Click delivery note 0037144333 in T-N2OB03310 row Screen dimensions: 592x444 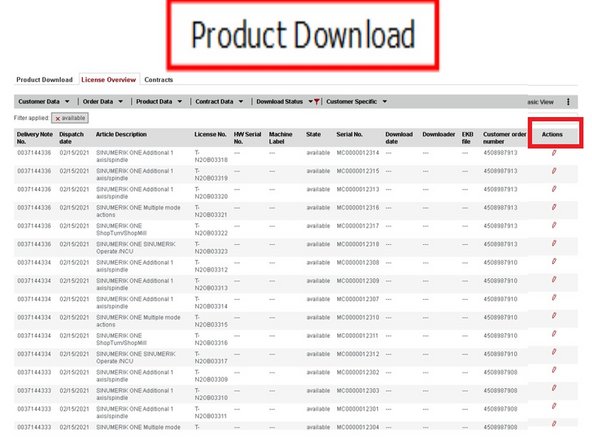coord(34,390)
